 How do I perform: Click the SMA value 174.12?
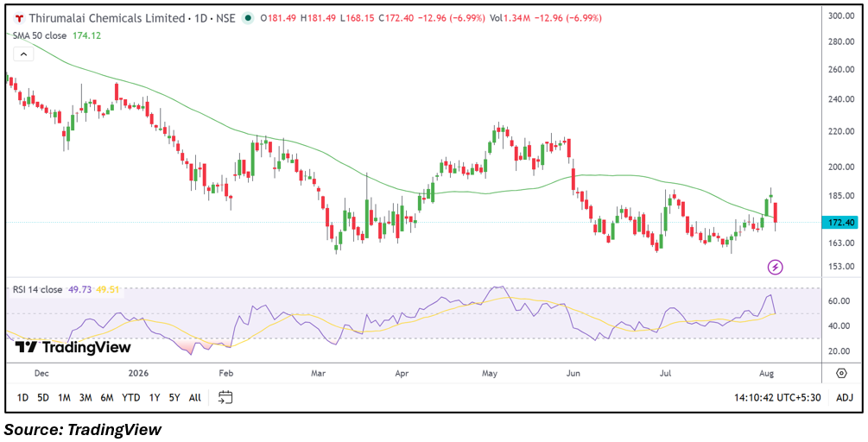pos(87,35)
